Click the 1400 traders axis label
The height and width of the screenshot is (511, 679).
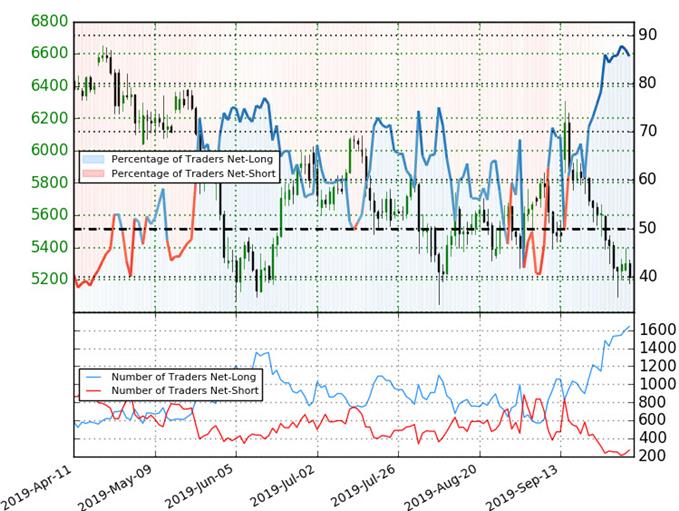[x=657, y=348]
